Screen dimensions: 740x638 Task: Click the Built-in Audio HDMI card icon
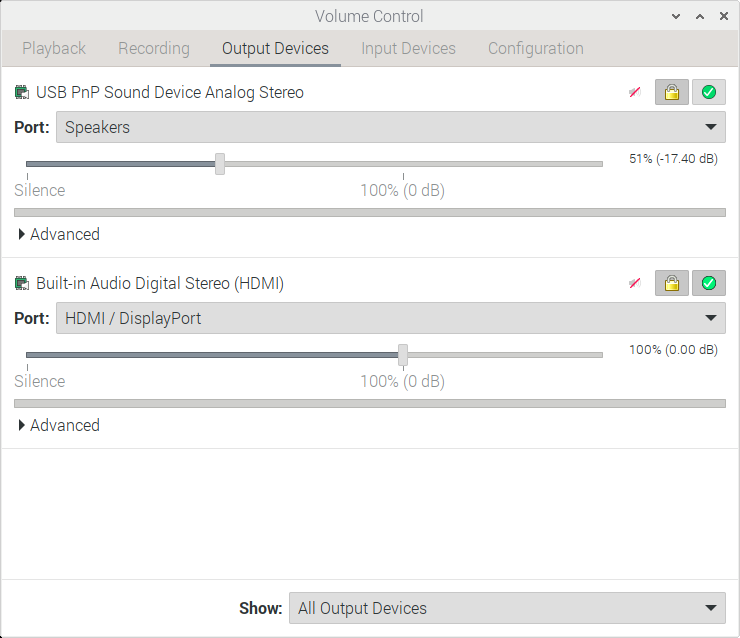click(x=22, y=284)
